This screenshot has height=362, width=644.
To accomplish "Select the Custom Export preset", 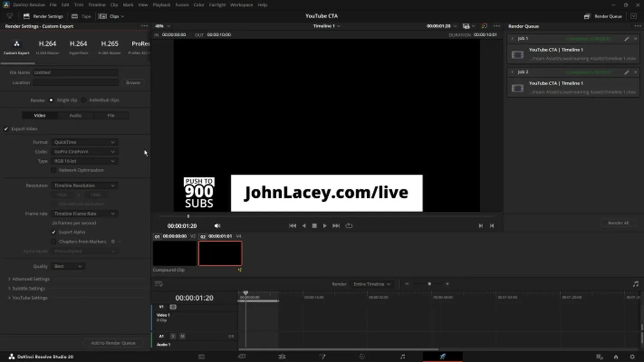I will pyautogui.click(x=16, y=47).
